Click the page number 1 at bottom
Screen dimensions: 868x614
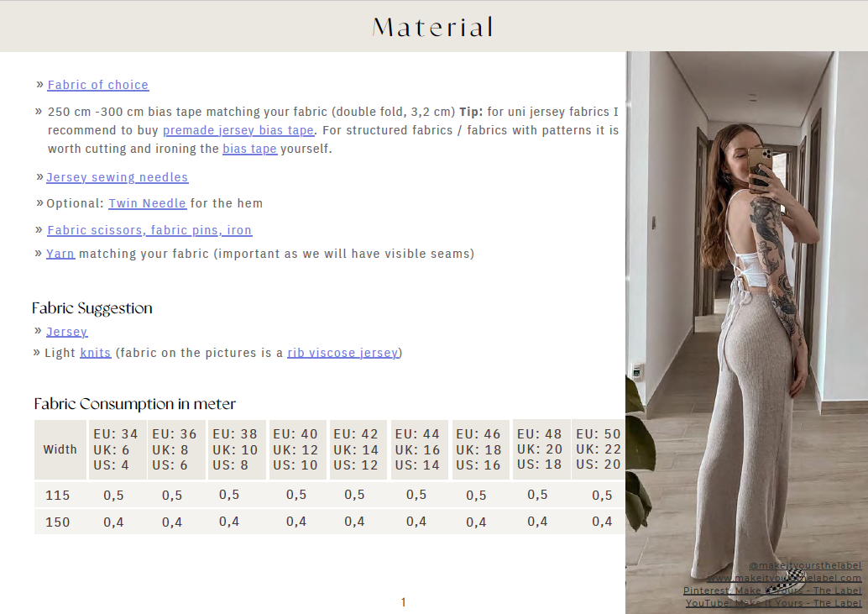click(404, 602)
